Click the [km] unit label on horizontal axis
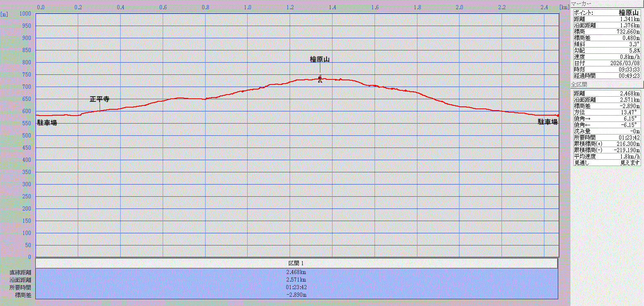 point(564,7)
